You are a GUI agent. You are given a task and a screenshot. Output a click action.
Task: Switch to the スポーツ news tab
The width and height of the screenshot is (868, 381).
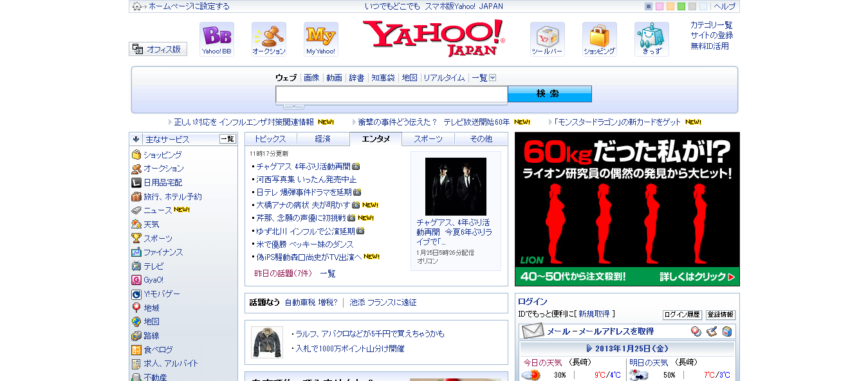click(429, 139)
